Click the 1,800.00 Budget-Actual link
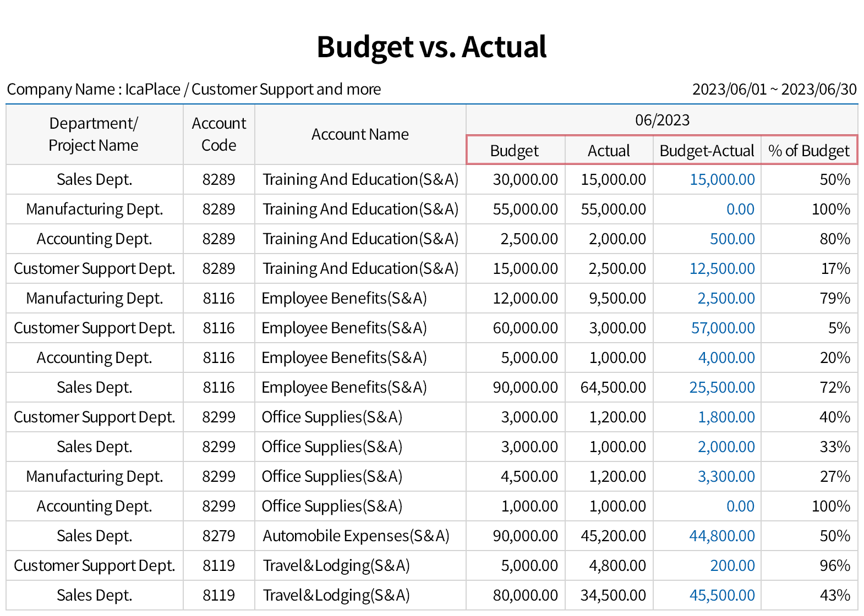Image resolution: width=864 pixels, height=616 pixels. (x=726, y=417)
